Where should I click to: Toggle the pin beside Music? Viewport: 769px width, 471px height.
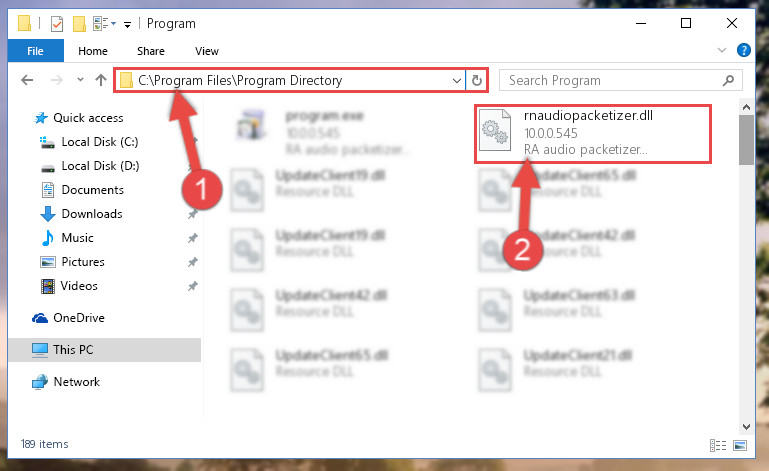193,238
